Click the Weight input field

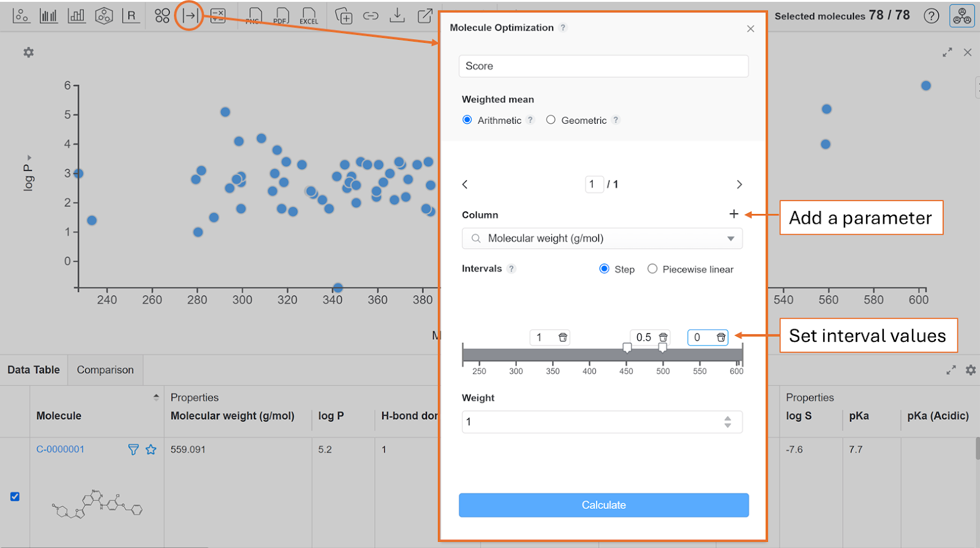point(602,422)
